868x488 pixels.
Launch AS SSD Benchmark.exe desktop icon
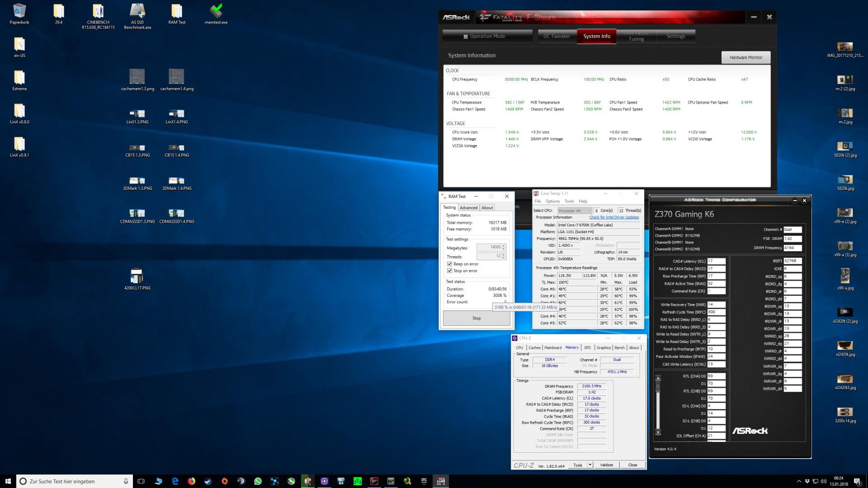pyautogui.click(x=137, y=16)
